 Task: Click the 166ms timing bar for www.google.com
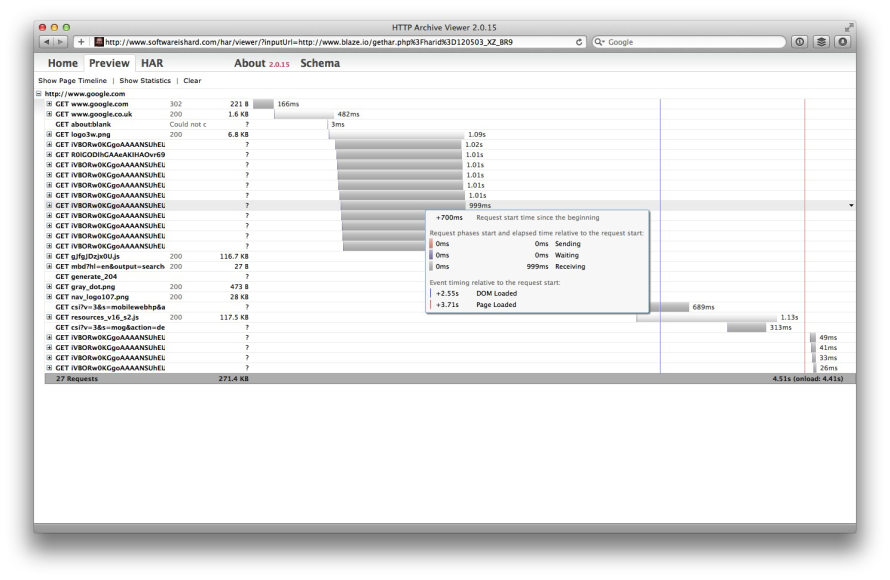pyautogui.click(x=263, y=104)
